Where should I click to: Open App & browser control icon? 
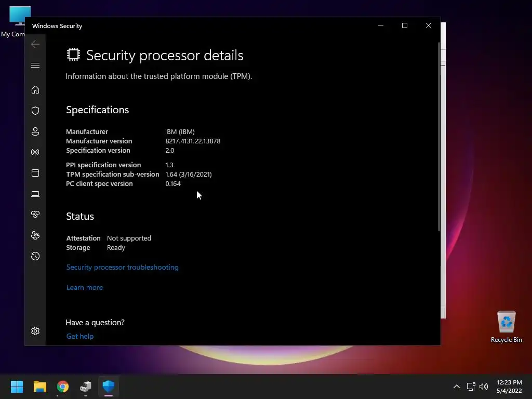(x=35, y=173)
